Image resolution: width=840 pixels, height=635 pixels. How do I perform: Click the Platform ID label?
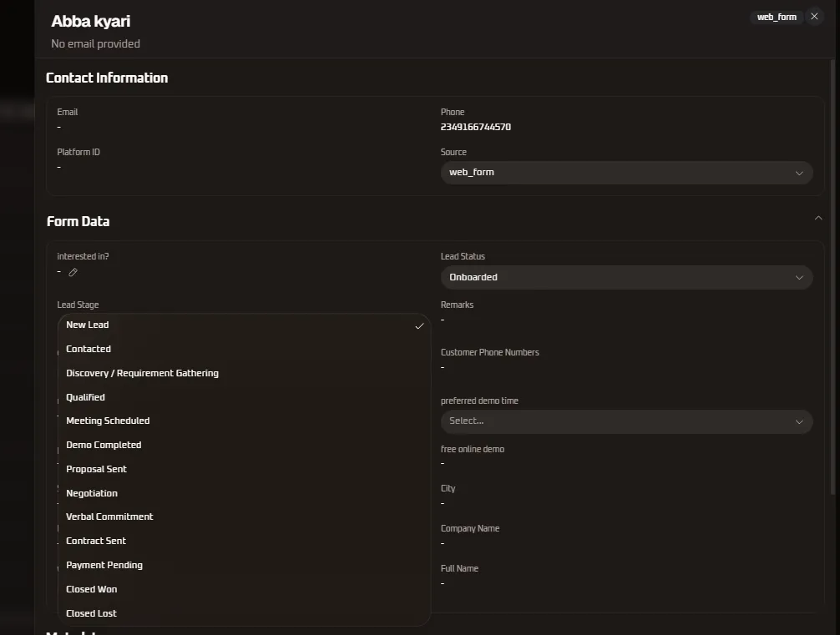78,152
